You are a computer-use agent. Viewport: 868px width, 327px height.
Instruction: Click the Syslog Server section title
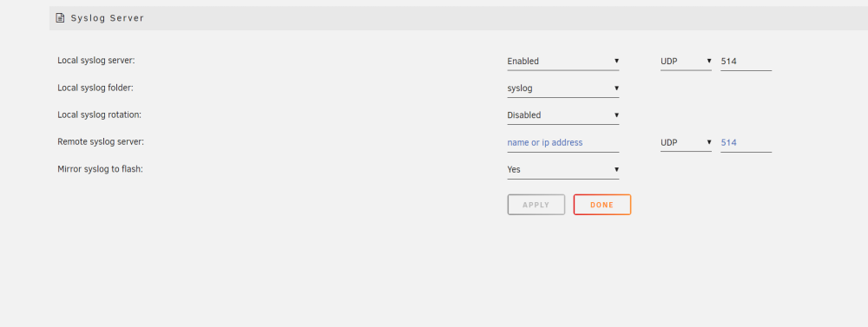[108, 18]
